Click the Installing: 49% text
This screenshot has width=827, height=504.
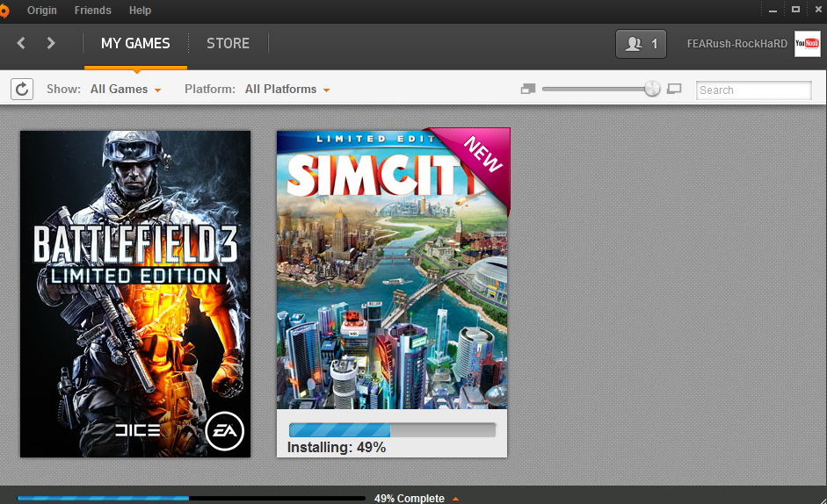pyautogui.click(x=337, y=448)
